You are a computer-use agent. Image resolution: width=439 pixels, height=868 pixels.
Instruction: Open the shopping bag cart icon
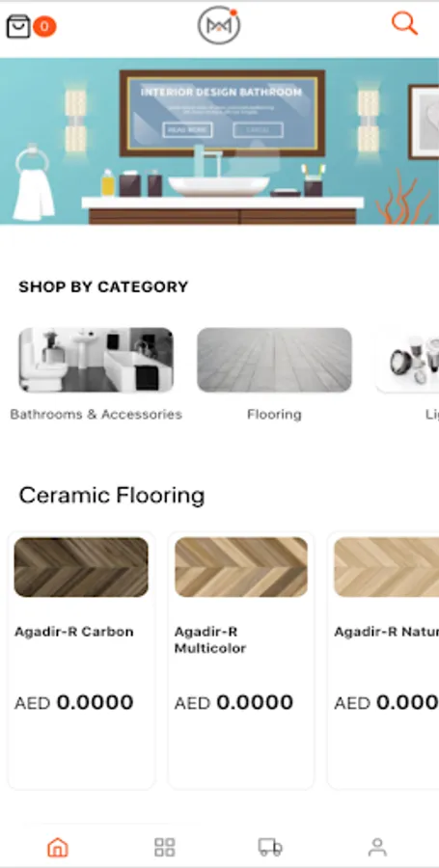[x=18, y=26]
